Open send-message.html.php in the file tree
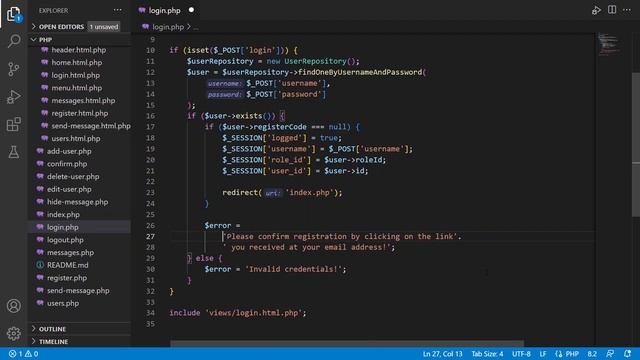The image size is (640, 360). click(x=91, y=126)
